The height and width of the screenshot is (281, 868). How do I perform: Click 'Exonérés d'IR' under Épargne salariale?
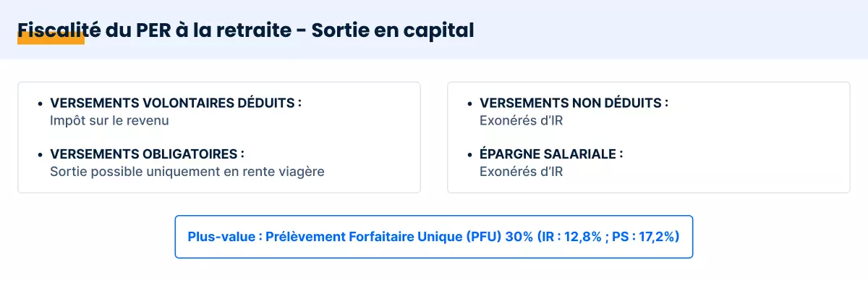[x=521, y=172]
